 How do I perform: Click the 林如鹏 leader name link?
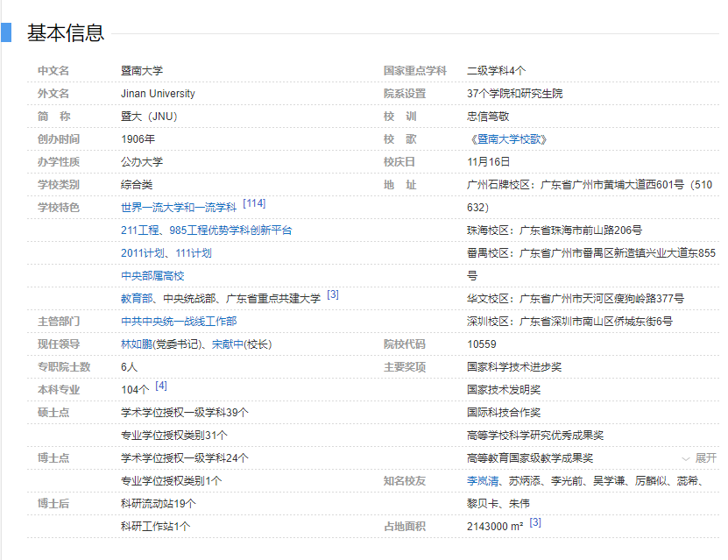pyautogui.click(x=137, y=344)
